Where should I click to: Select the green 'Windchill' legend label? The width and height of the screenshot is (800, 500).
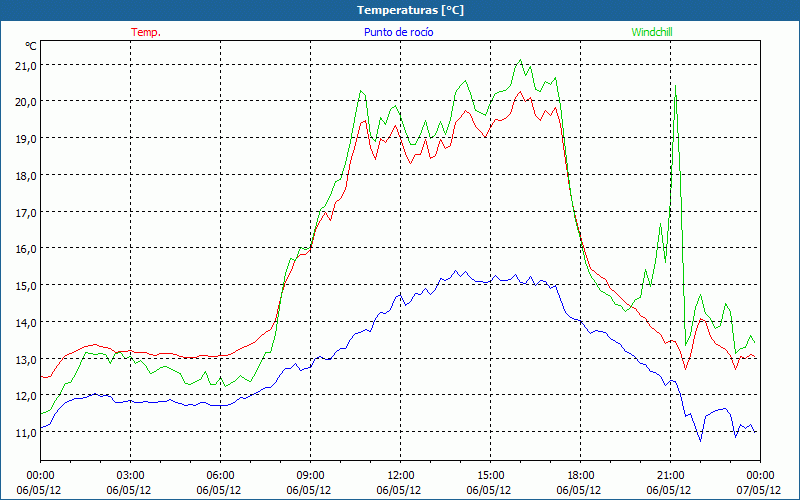pyautogui.click(x=652, y=32)
